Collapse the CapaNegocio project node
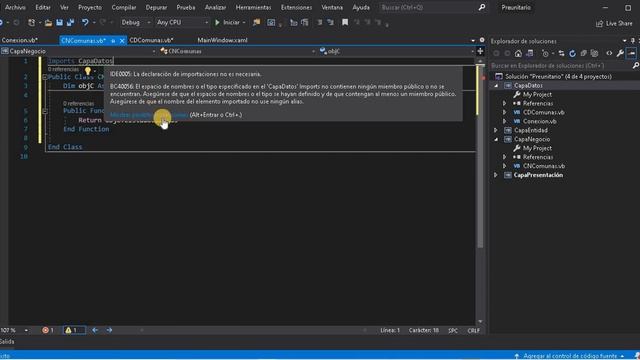The width and height of the screenshot is (640, 360). click(496, 140)
